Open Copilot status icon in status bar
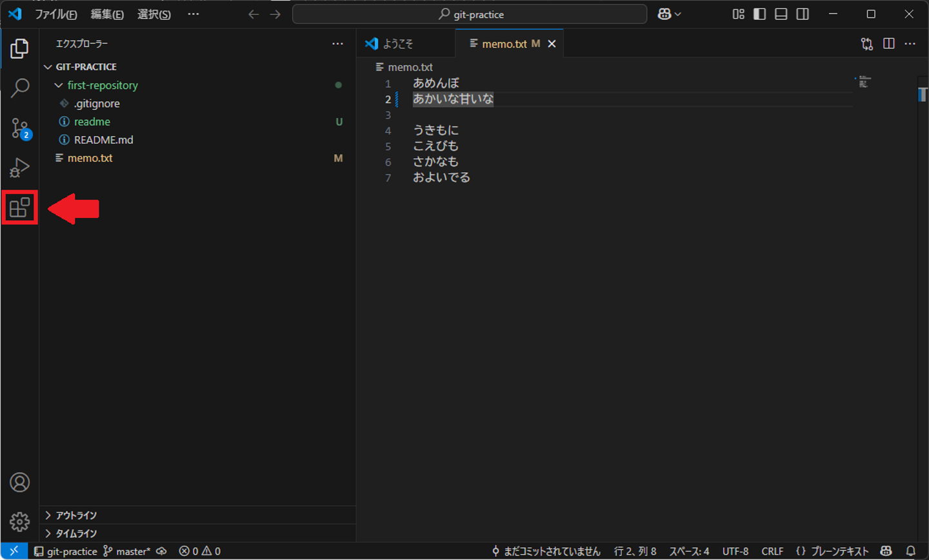 pos(886,551)
